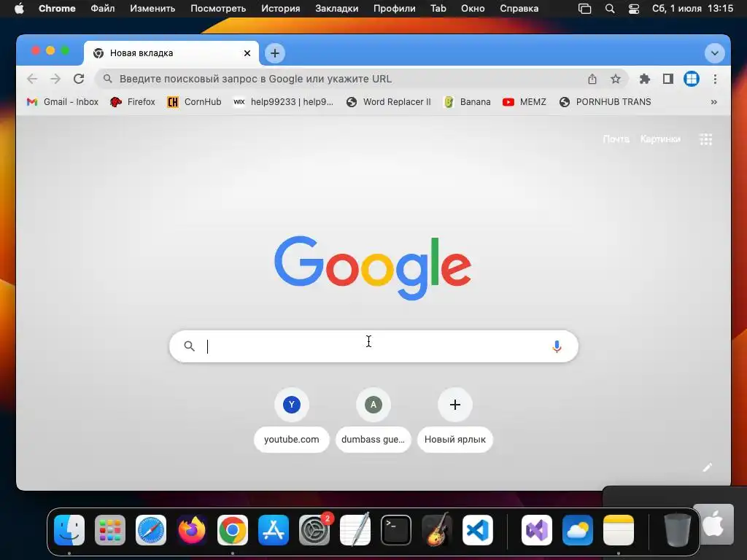747x560 pixels.
Task: Start voice search with microphone icon
Action: 557,346
